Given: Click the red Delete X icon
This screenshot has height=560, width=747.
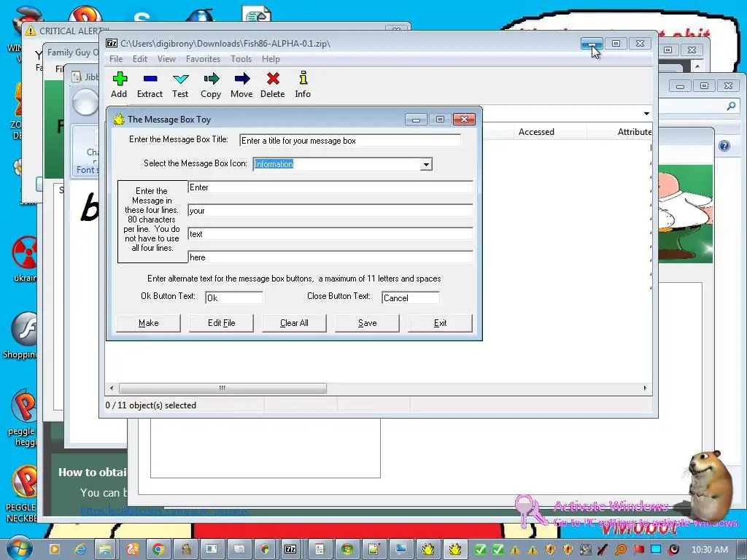Looking at the screenshot, I should point(273,79).
